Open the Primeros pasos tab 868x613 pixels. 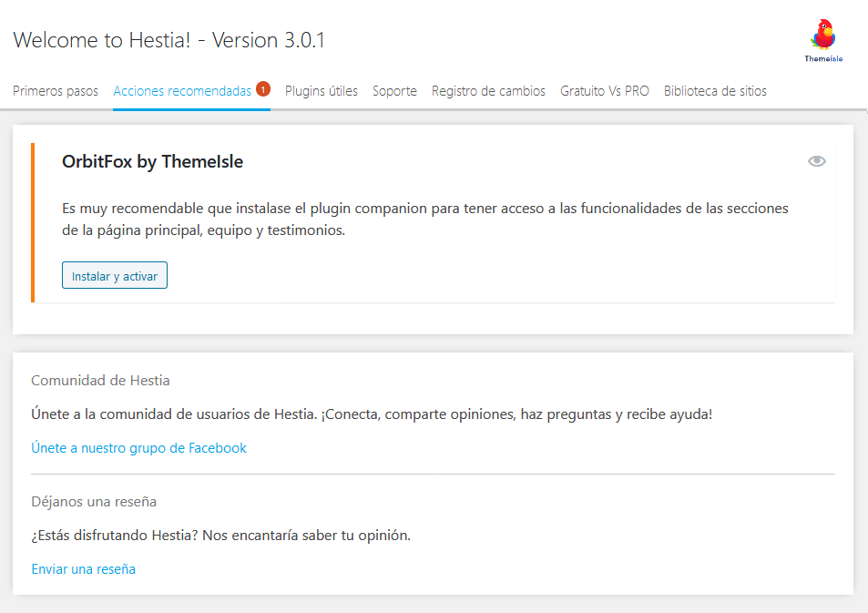56,91
